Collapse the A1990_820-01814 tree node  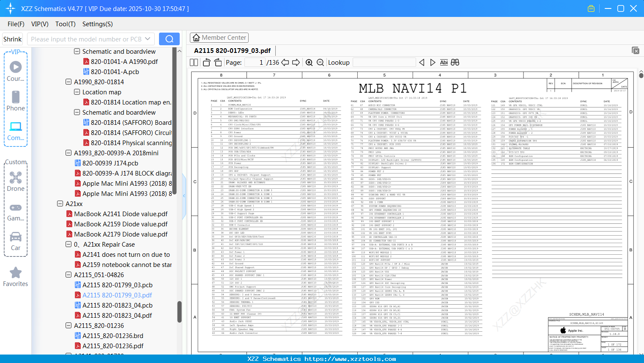pos(69,82)
